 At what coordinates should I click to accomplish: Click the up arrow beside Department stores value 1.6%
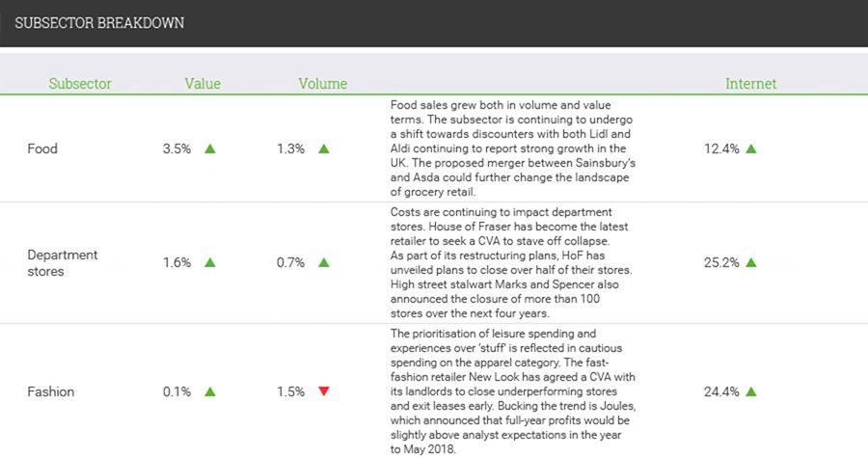[210, 262]
